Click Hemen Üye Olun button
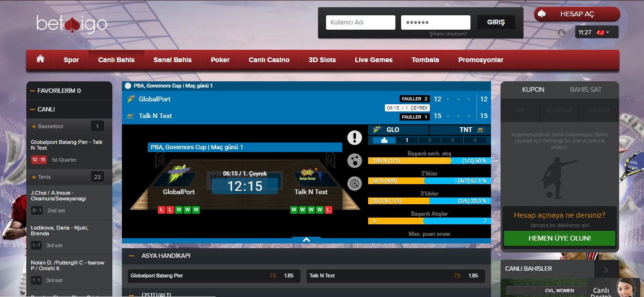Viewport: 644px width, 297px height. click(559, 238)
